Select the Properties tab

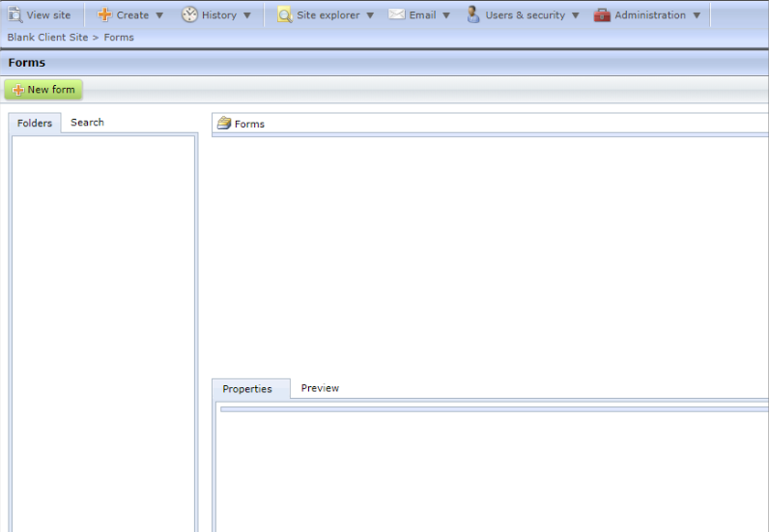251,389
